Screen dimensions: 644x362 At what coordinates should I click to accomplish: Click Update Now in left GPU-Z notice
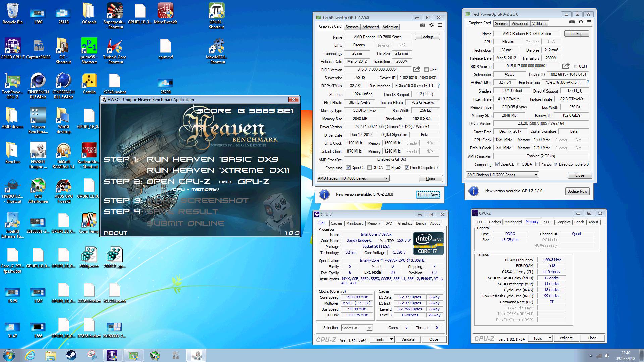[x=428, y=195]
